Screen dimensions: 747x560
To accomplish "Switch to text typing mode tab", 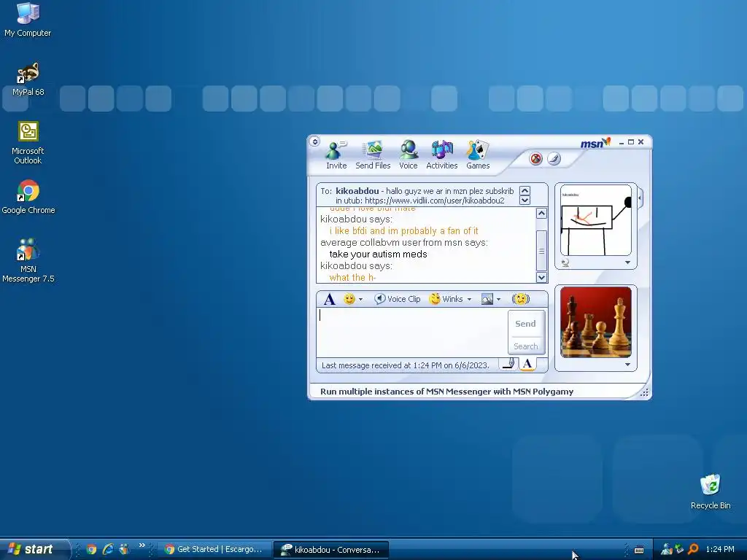I will [x=527, y=365].
